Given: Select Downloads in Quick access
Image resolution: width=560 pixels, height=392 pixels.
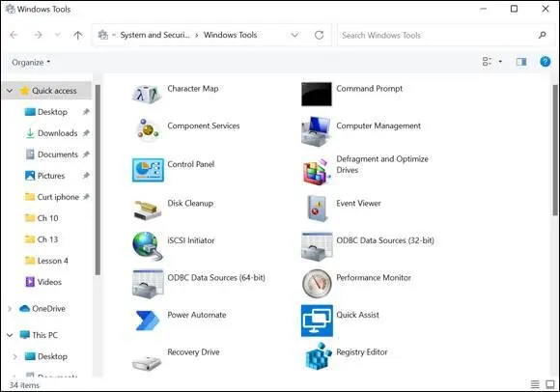Looking at the screenshot, I should [52, 133].
